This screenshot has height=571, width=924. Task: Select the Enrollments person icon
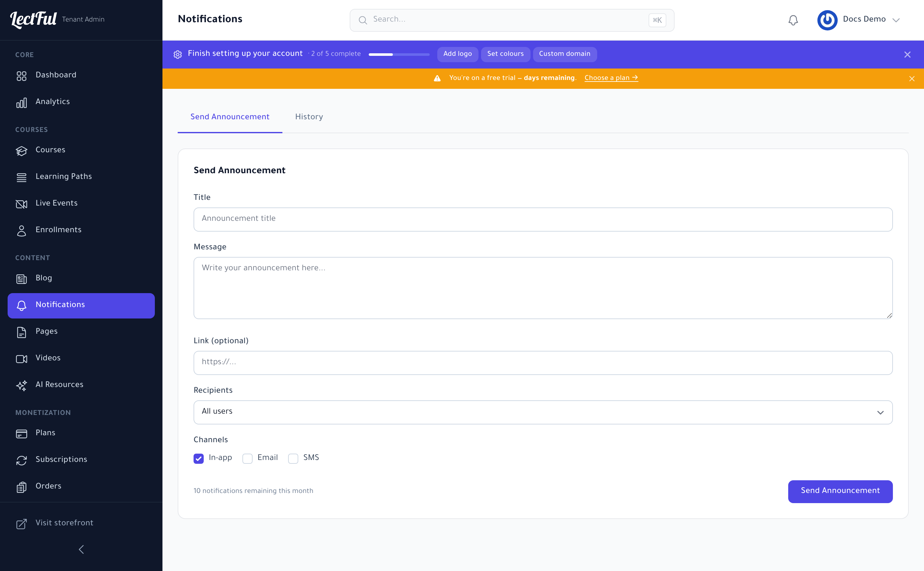click(22, 231)
